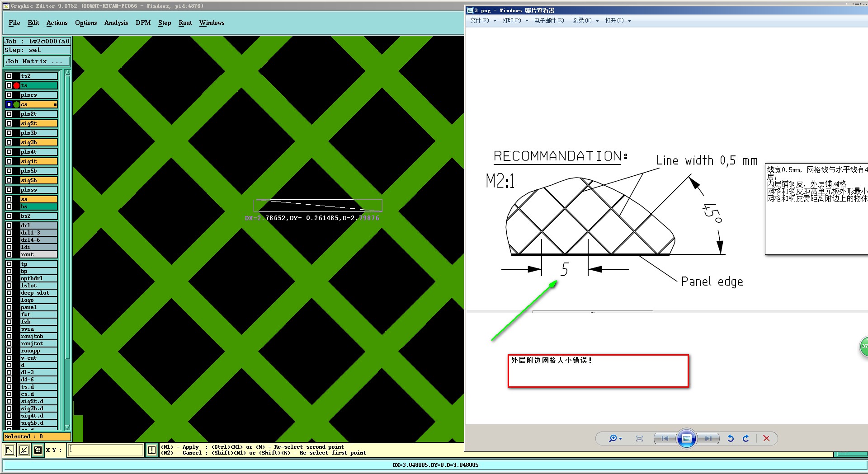868x474 pixels.
Task: Select the fzt layer name
Action: pyautogui.click(x=39, y=314)
